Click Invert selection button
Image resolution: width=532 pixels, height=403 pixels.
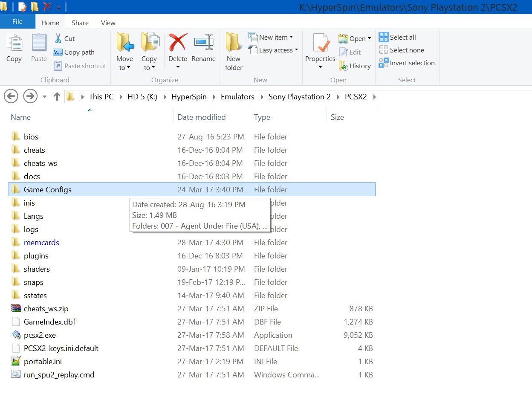[x=407, y=63]
